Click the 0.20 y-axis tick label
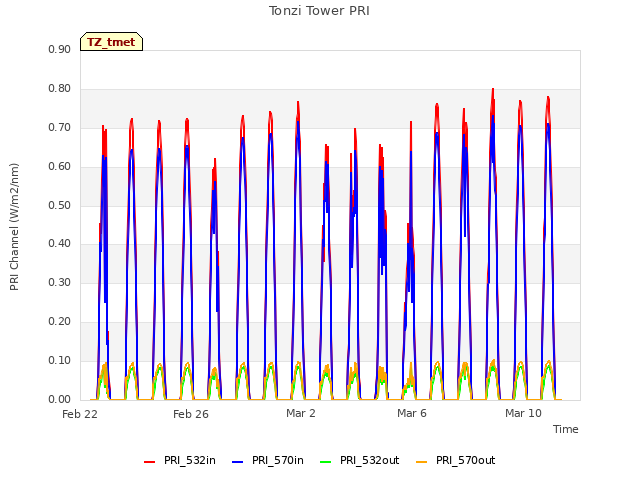This screenshot has width=640, height=480. coord(60,322)
